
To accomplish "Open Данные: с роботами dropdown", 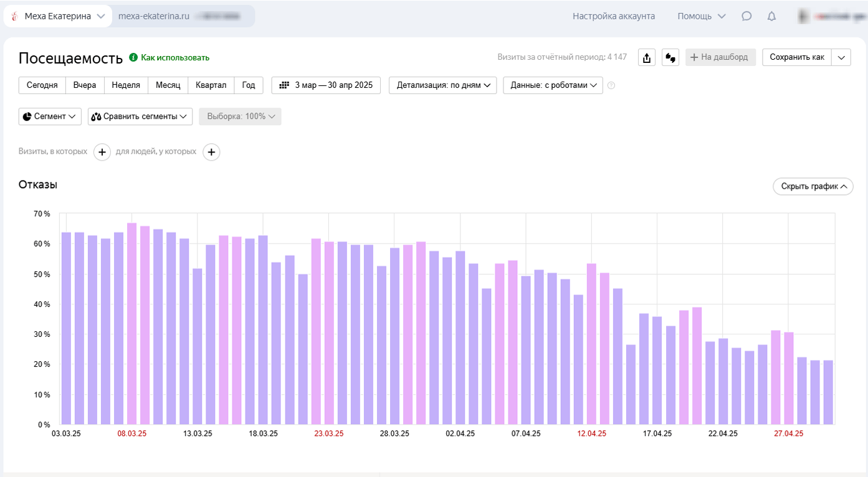I will 553,85.
